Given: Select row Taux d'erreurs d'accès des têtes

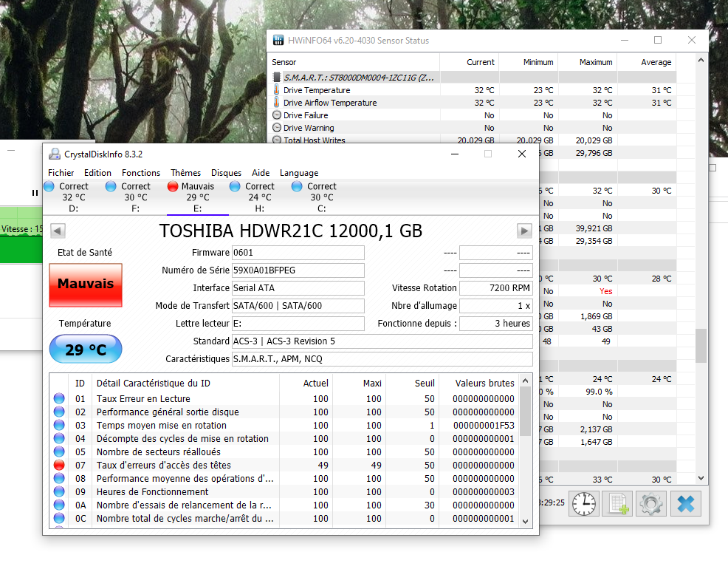Looking at the screenshot, I should [284, 465].
